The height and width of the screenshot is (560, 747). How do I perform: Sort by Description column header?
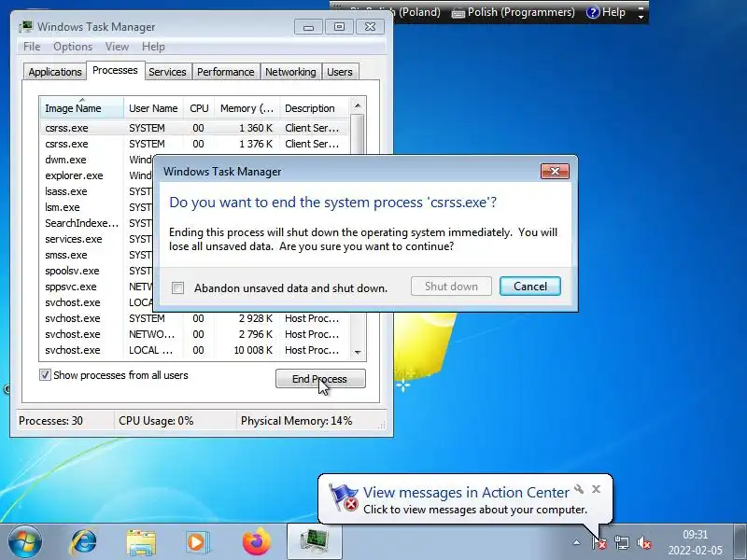tap(315, 108)
